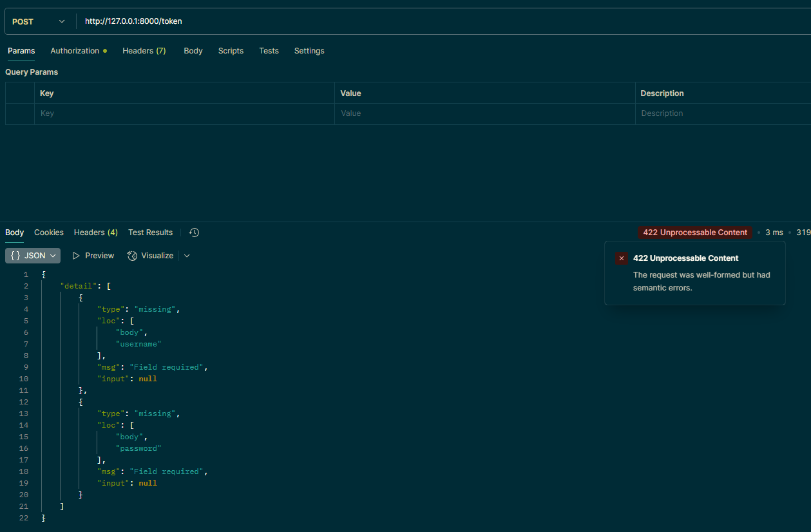Click "password" in the response JSON
The image size is (811, 532).
138,448
